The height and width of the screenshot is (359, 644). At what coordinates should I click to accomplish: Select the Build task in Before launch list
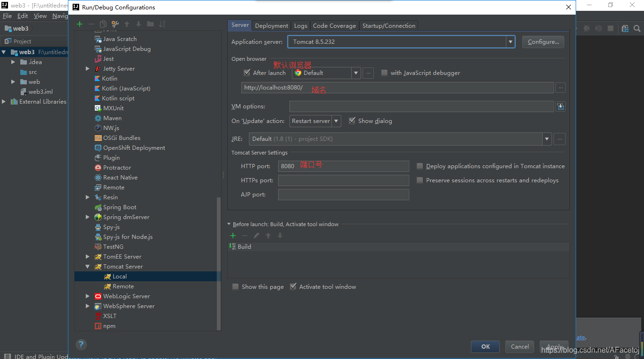[x=398, y=246]
